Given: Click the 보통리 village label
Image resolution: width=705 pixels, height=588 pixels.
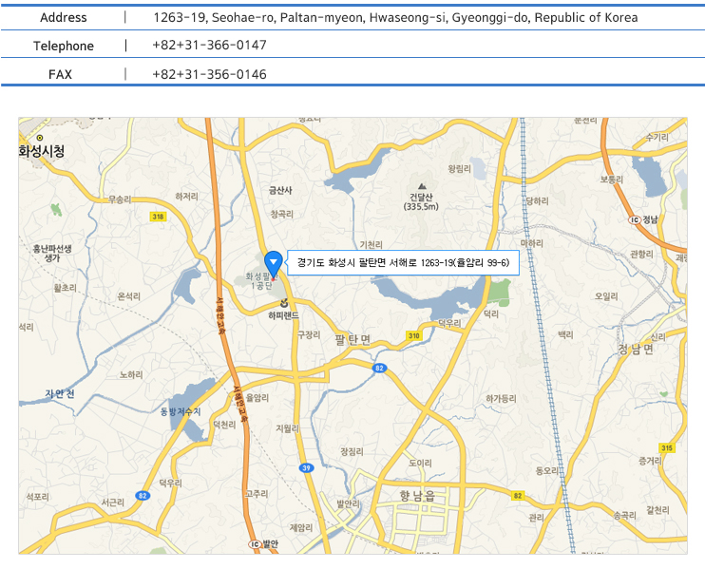Looking at the screenshot, I should (x=612, y=180).
